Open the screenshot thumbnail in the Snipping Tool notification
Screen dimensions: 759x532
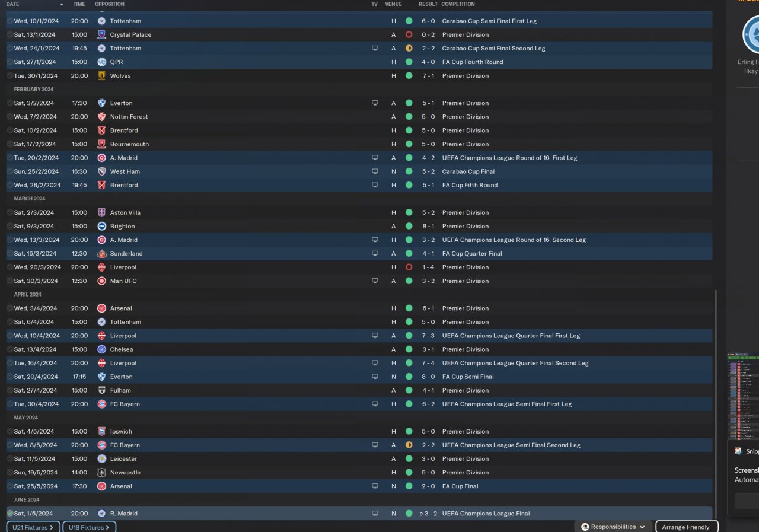(744, 396)
